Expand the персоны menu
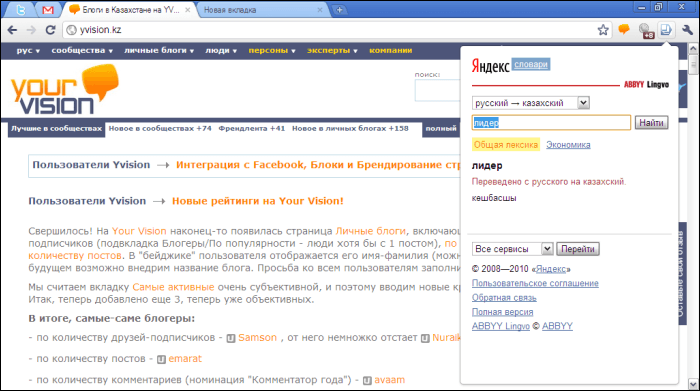 coord(272,50)
